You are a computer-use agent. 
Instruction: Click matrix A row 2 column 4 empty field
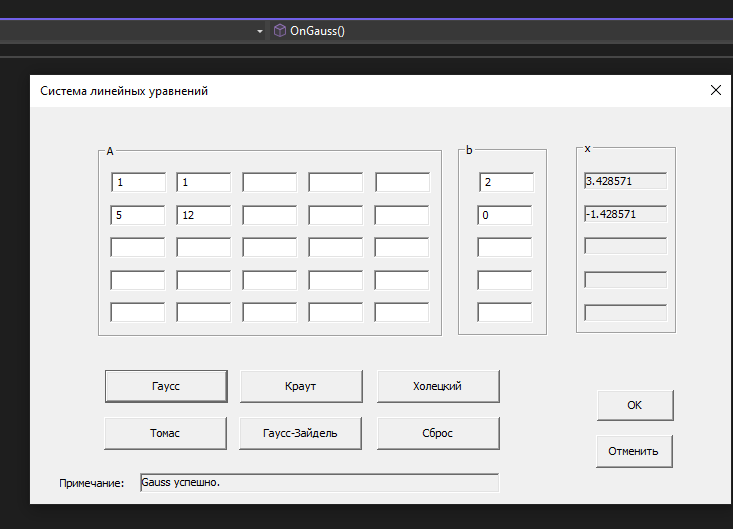coord(335,215)
